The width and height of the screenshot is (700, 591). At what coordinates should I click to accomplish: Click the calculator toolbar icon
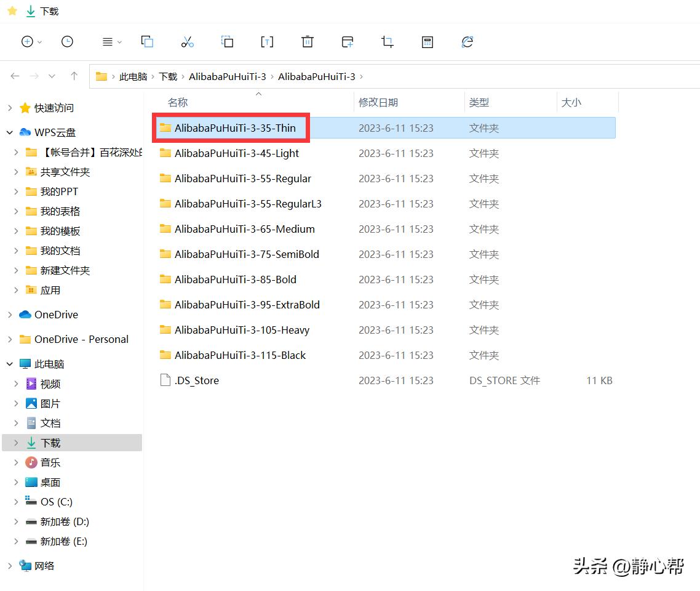428,42
